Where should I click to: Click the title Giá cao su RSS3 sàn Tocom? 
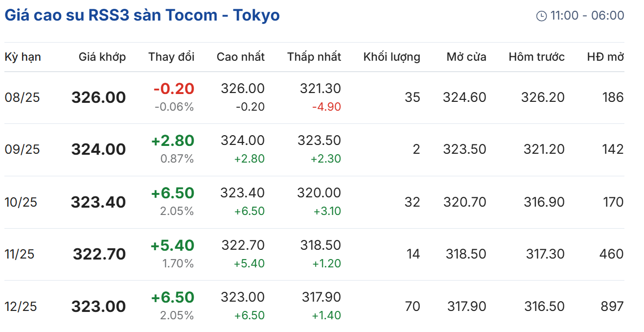pos(142,15)
